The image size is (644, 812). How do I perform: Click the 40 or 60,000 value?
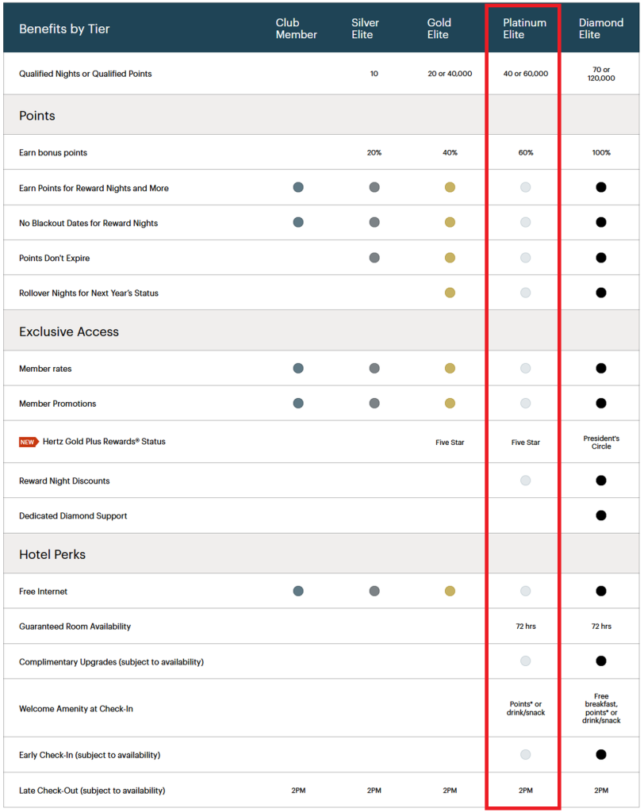pos(525,74)
